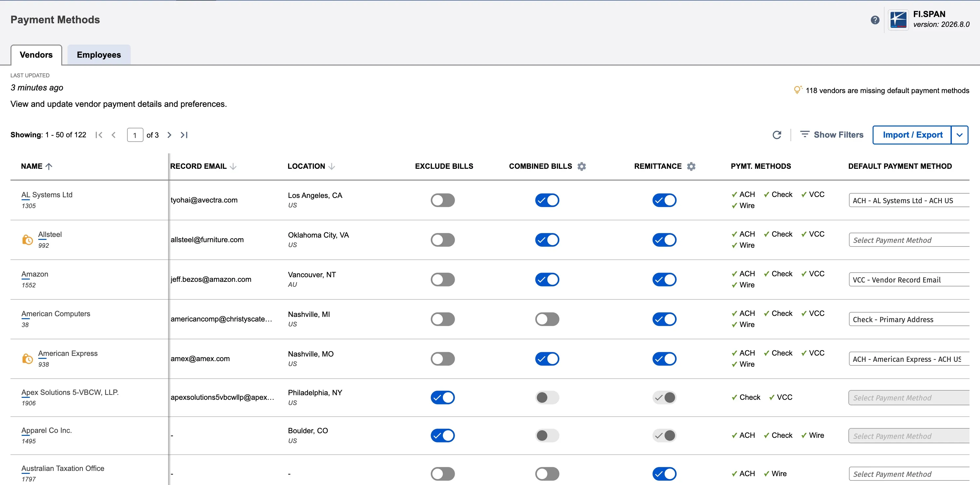This screenshot has width=980, height=485.
Task: Click pending clock icon beside Allsteel
Action: (28, 240)
